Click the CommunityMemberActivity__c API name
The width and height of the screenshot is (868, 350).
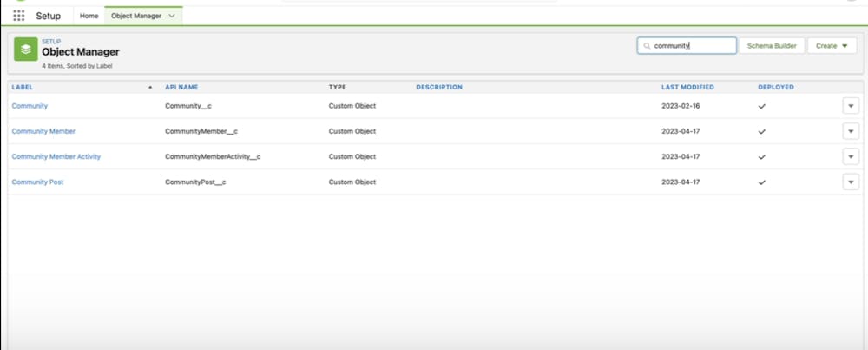pos(213,156)
